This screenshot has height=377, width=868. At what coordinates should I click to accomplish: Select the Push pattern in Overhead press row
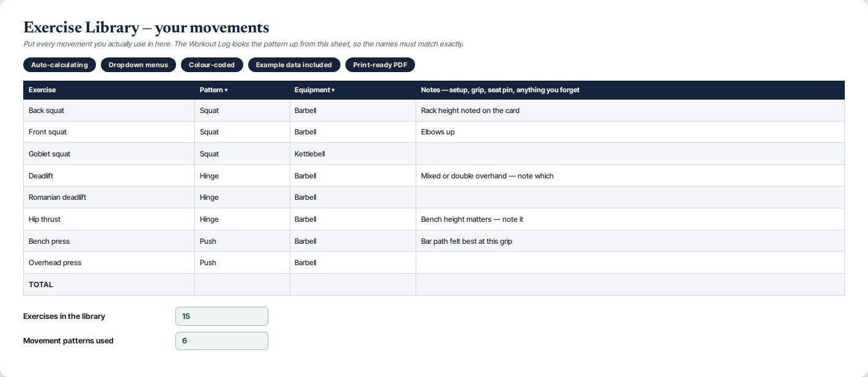pos(242,263)
